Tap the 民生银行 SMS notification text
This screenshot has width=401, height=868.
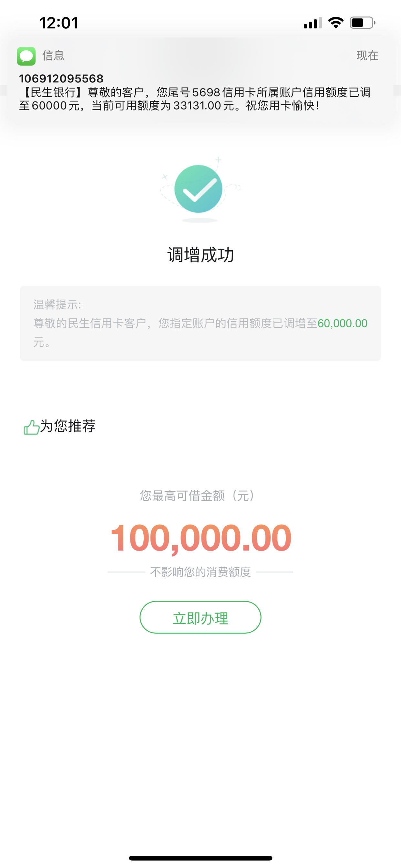195,99
